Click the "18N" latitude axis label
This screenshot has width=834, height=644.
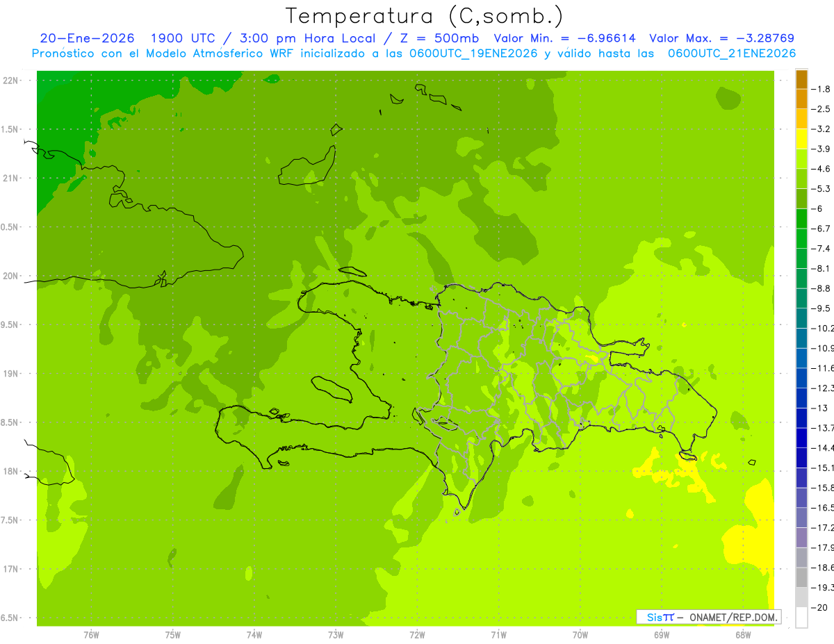coord(12,472)
